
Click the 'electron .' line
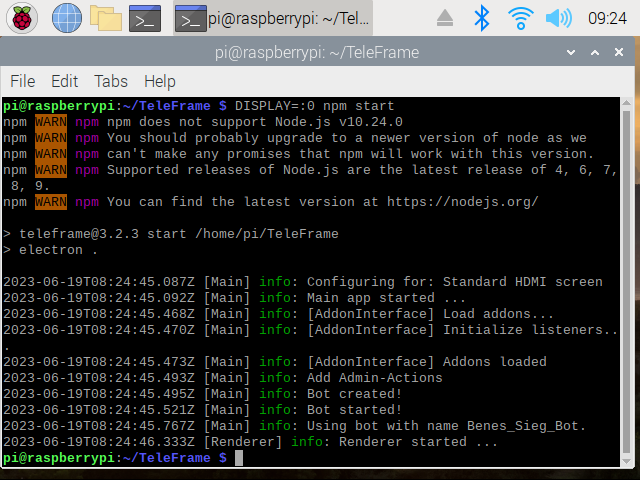(x=51, y=249)
